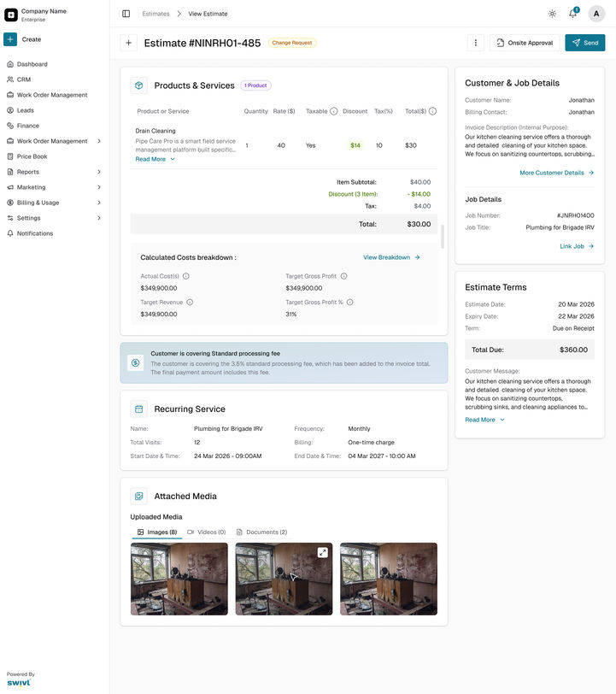The height and width of the screenshot is (694, 616).
Task: Switch to the Documents (2) tab
Action: tap(262, 532)
